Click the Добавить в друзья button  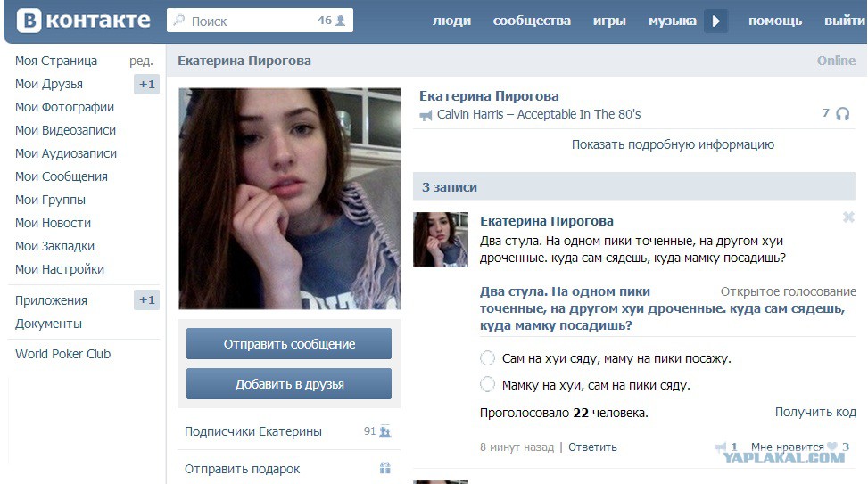point(289,384)
